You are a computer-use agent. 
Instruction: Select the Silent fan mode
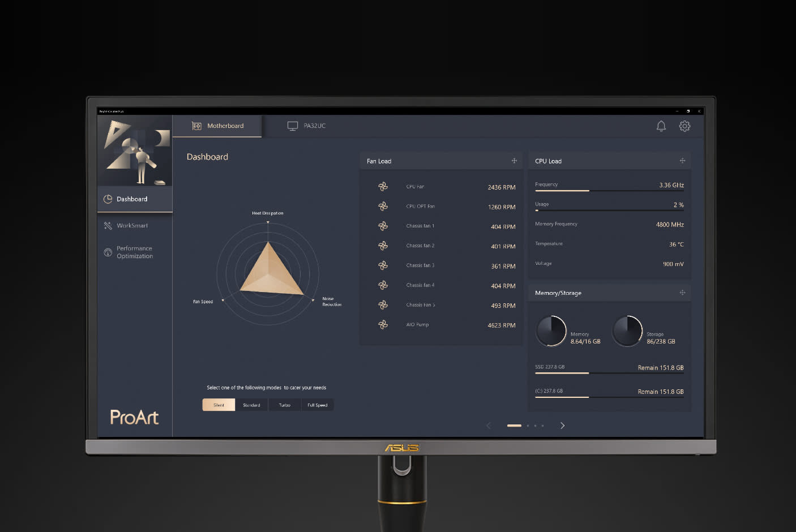tap(219, 405)
